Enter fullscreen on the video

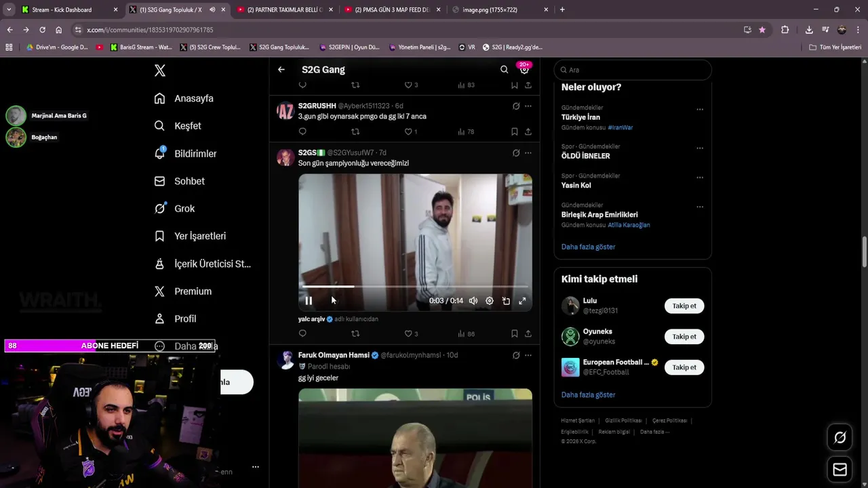click(x=522, y=301)
